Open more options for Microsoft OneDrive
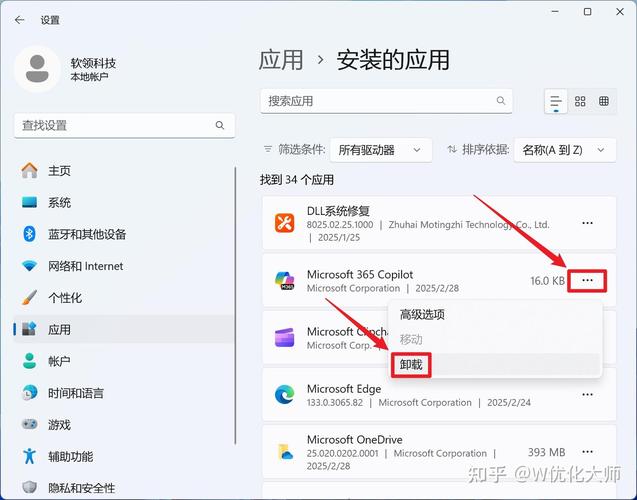 point(587,452)
